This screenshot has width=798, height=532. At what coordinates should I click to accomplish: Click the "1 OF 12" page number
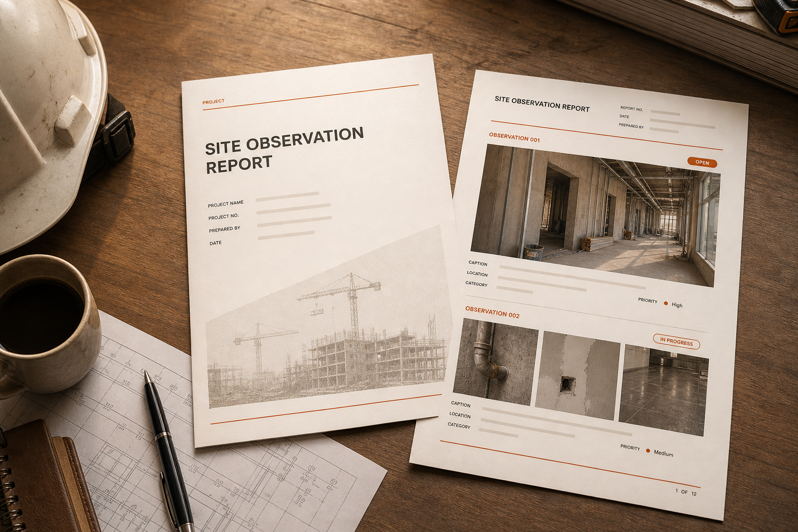[686, 492]
